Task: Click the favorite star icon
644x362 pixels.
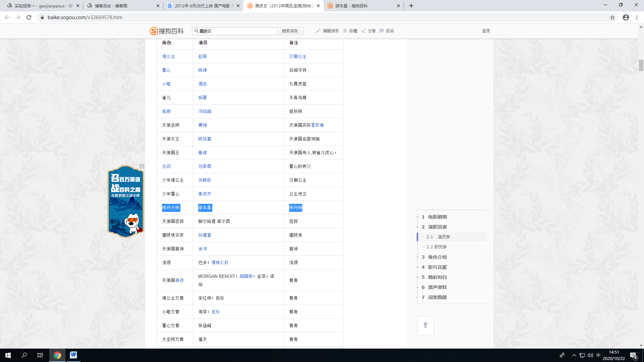Action: point(345,31)
